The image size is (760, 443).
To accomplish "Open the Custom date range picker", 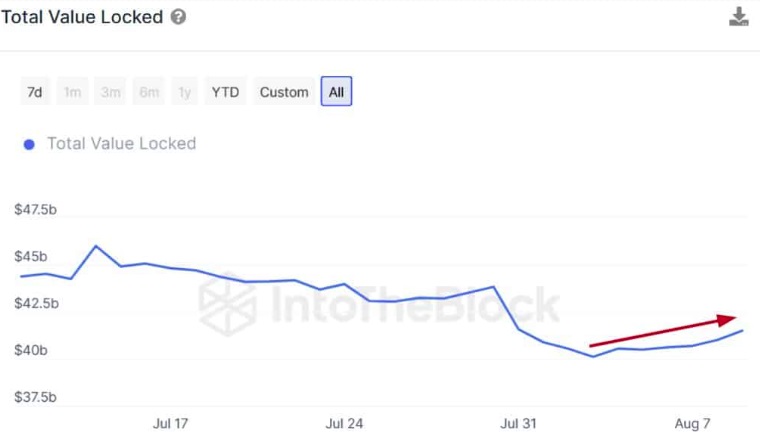I will coord(284,92).
